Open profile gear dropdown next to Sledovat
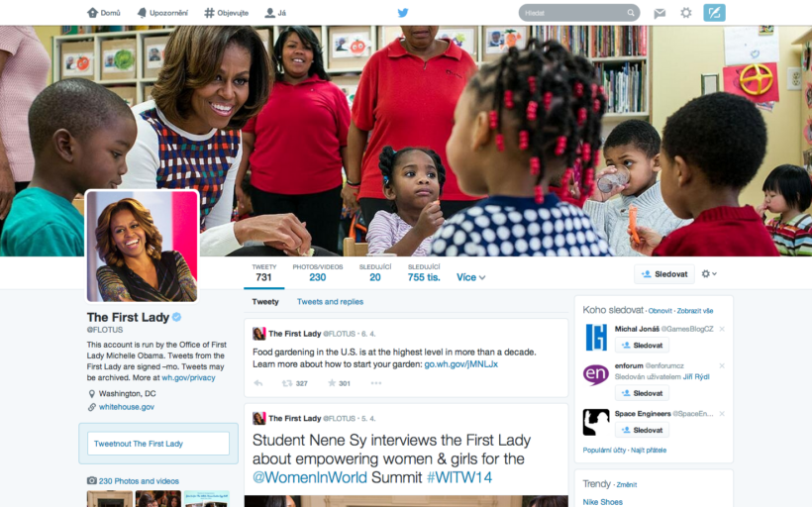 coord(709,274)
